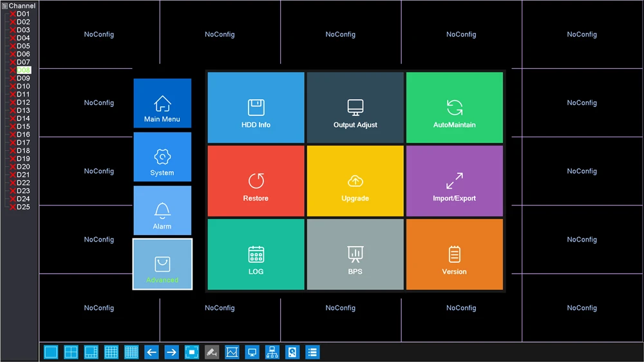Open the Output Adjust tile
The height and width of the screenshot is (362, 644).
coord(355,108)
